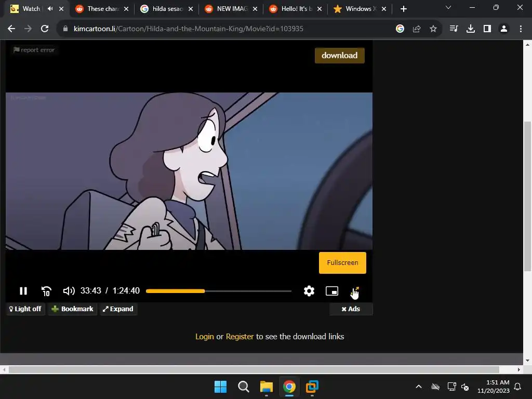532x399 pixels.
Task: Mute the Watch tab audio icon
Action: (50, 9)
